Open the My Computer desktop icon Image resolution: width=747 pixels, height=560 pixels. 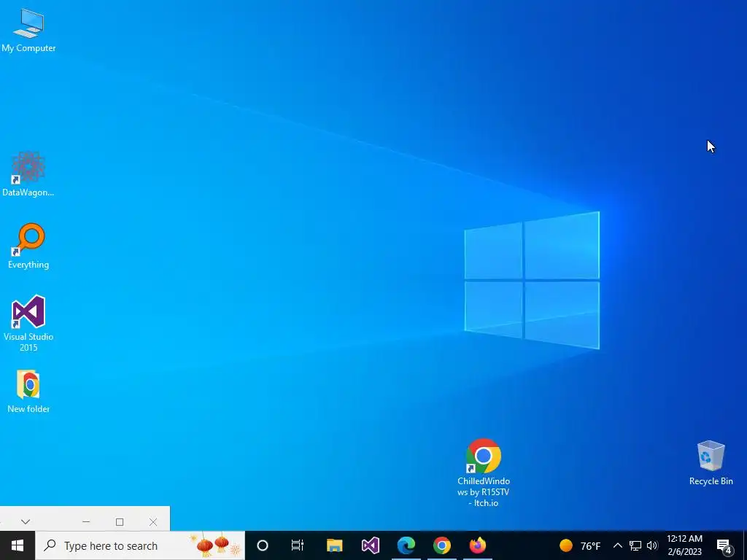[x=28, y=30]
